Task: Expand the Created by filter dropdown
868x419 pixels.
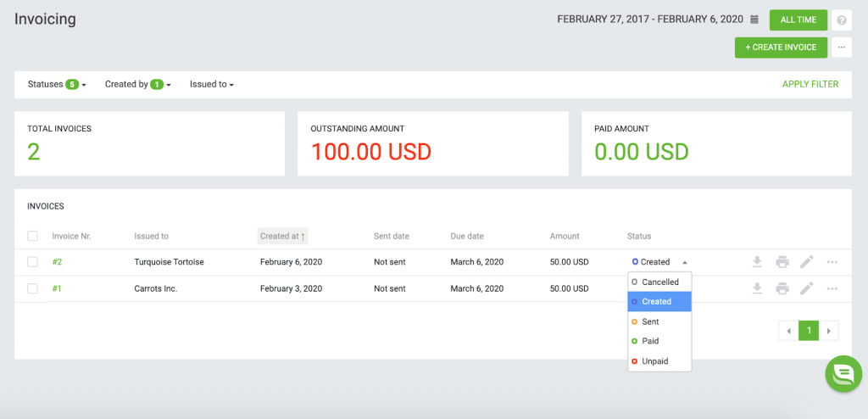Action: [138, 84]
